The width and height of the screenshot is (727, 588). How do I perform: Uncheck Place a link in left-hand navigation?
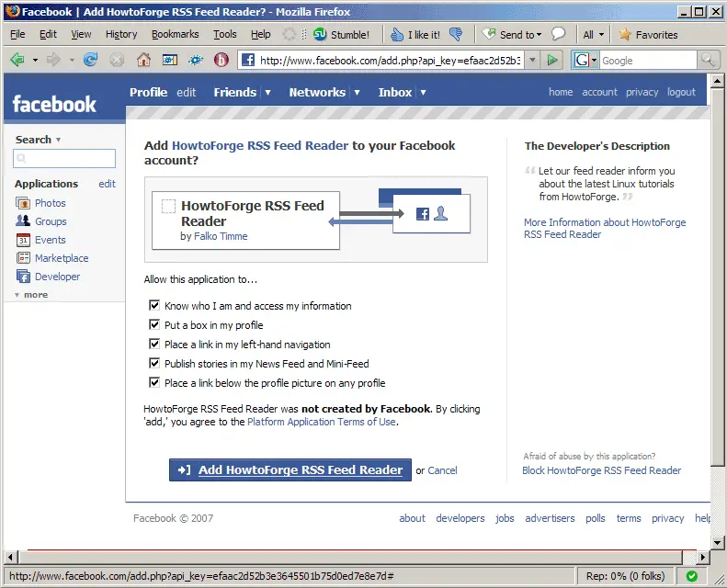[154, 344]
